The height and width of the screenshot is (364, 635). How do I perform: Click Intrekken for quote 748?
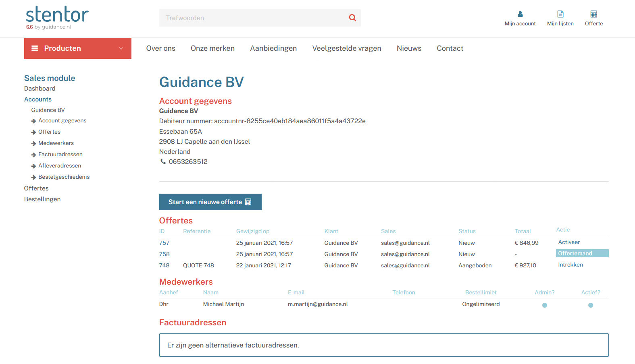tap(570, 265)
